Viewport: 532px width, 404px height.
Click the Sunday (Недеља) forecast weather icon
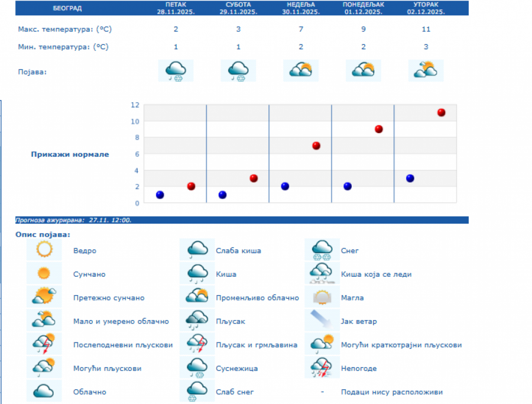point(300,71)
